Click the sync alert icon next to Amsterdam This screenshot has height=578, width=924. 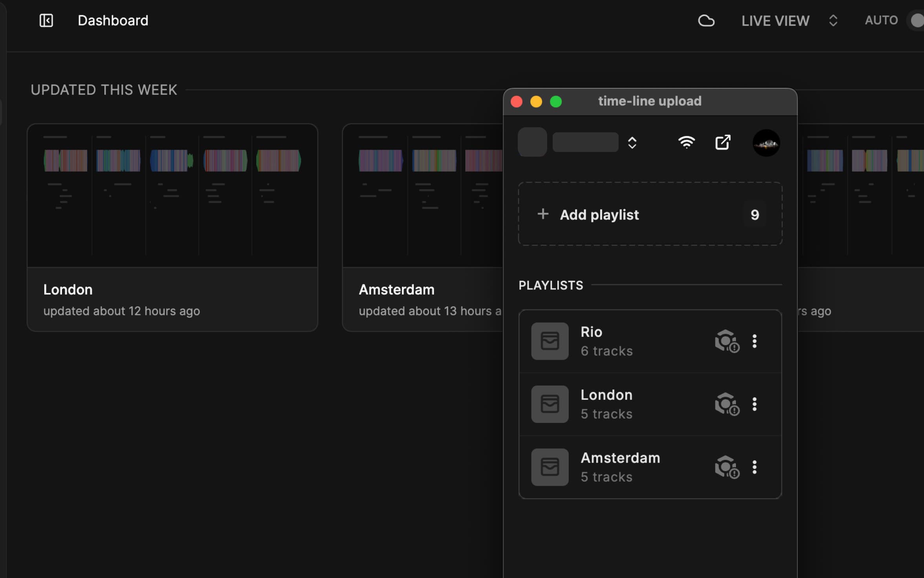click(x=727, y=467)
